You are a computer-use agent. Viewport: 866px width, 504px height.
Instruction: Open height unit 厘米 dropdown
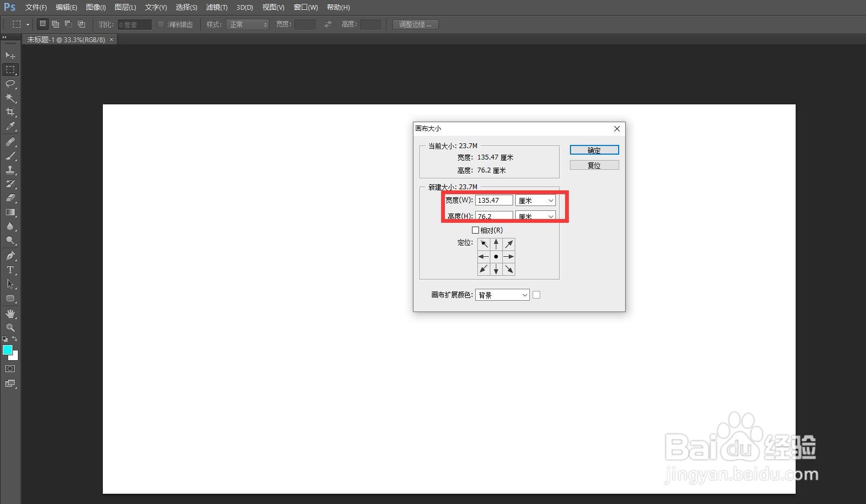[535, 216]
